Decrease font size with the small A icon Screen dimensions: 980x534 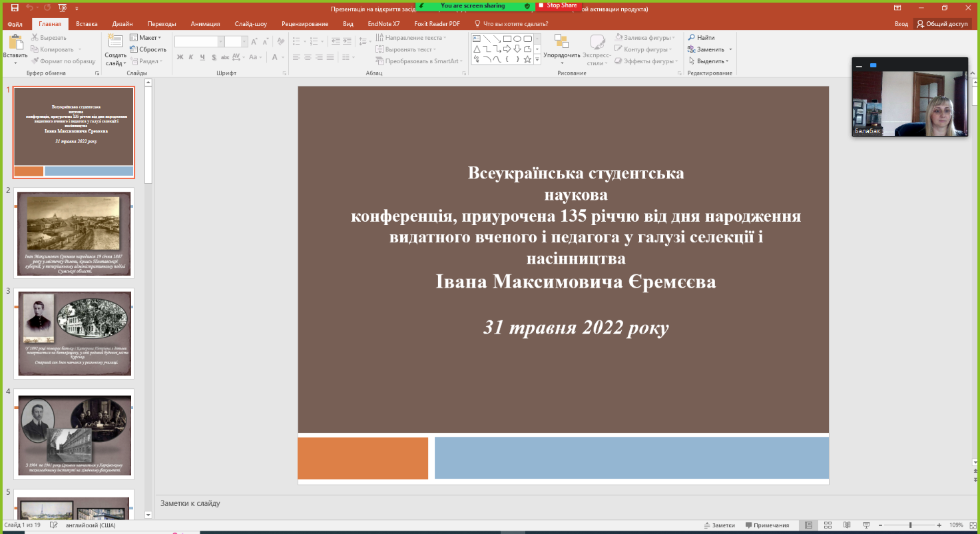coord(265,41)
